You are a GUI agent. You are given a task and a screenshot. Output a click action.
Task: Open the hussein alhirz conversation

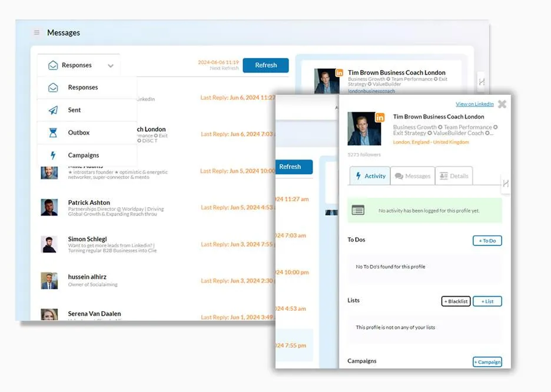157,281
